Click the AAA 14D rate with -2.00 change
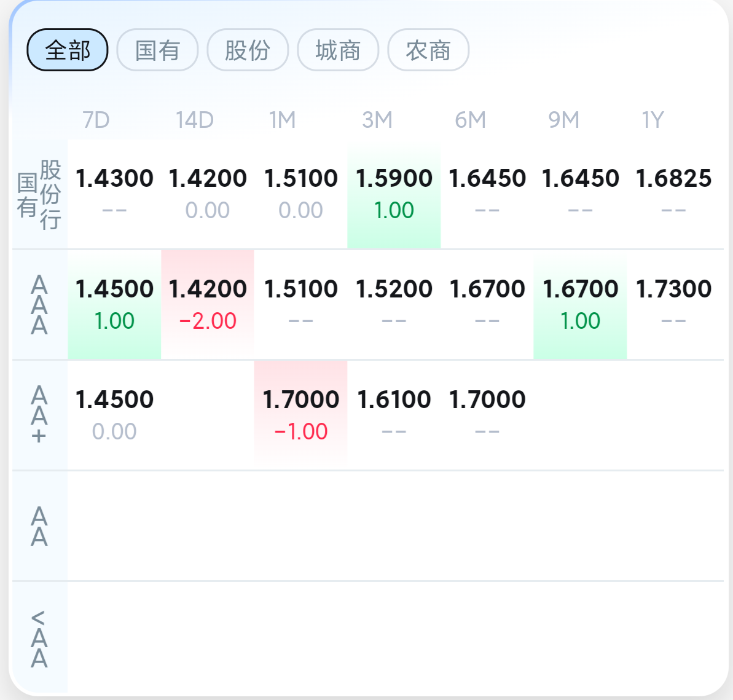The height and width of the screenshot is (700, 733). (x=208, y=304)
